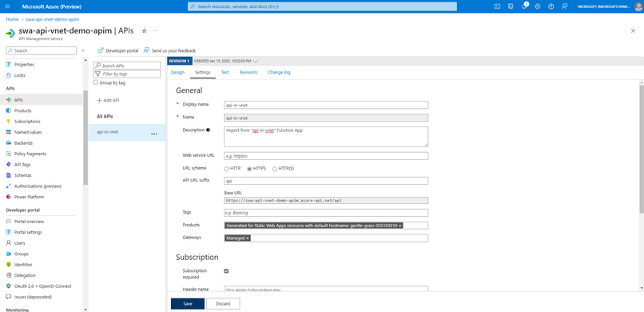The width and height of the screenshot is (644, 312).
Task: Click the sidebar vertical scrollbar
Action: [85, 138]
